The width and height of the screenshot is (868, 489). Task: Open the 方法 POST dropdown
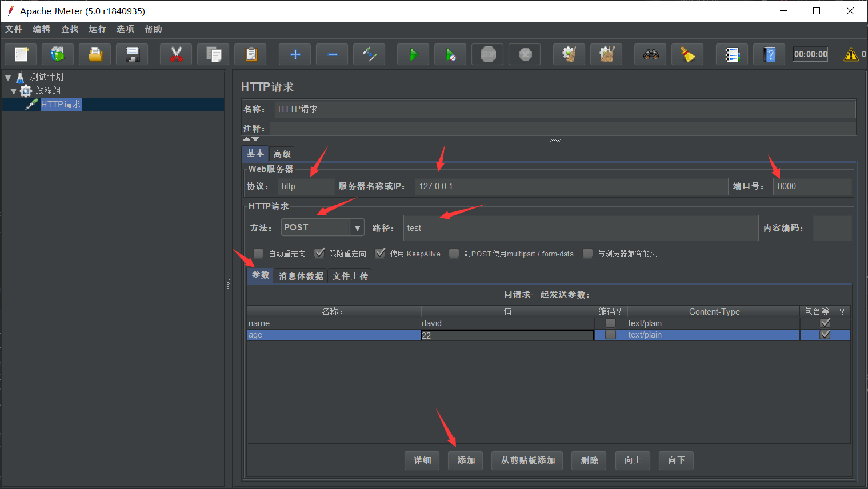[357, 227]
